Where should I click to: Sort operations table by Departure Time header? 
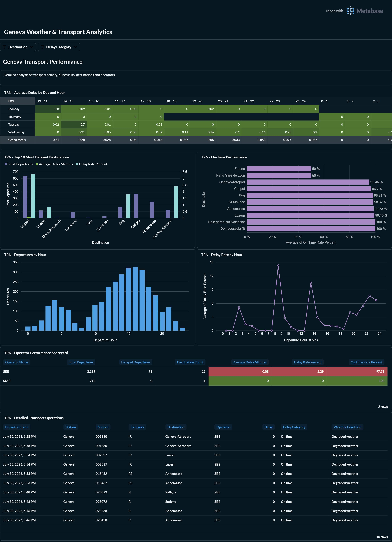pos(17,427)
